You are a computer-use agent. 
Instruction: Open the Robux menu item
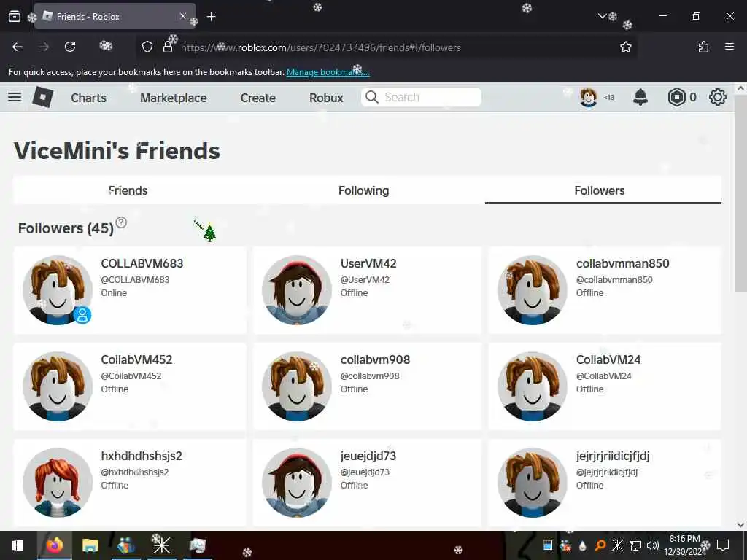326,98
